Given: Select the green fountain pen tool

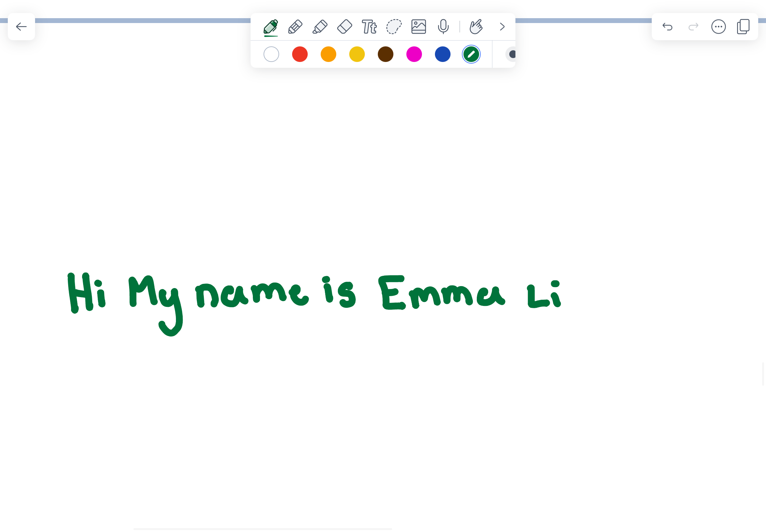Looking at the screenshot, I should click(x=270, y=27).
